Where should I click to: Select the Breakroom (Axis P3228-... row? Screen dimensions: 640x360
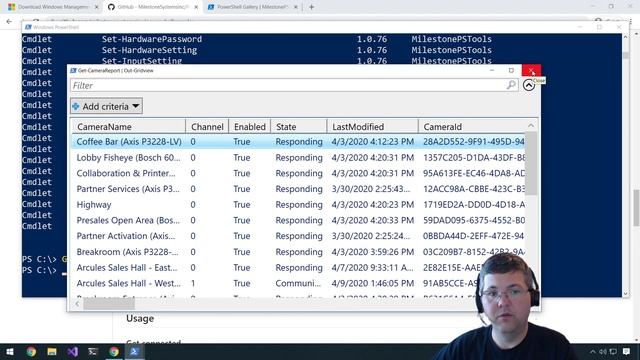(299, 252)
